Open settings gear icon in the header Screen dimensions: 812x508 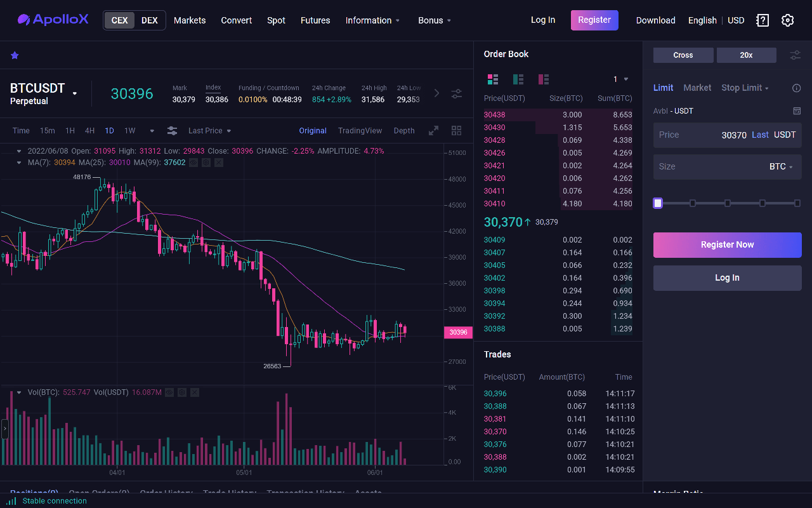(x=787, y=20)
